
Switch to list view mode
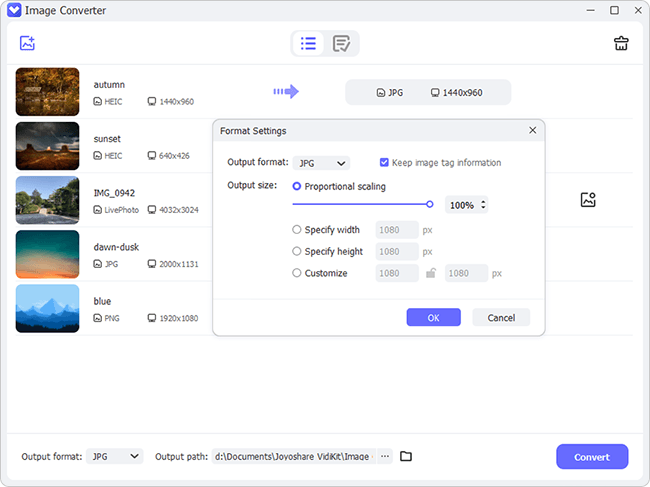308,43
